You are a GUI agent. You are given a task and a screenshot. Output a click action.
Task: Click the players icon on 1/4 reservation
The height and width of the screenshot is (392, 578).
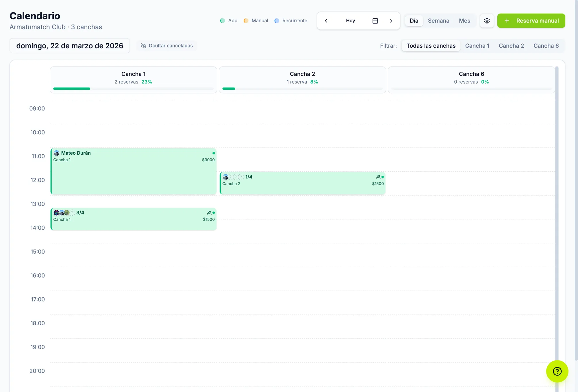tap(378, 177)
